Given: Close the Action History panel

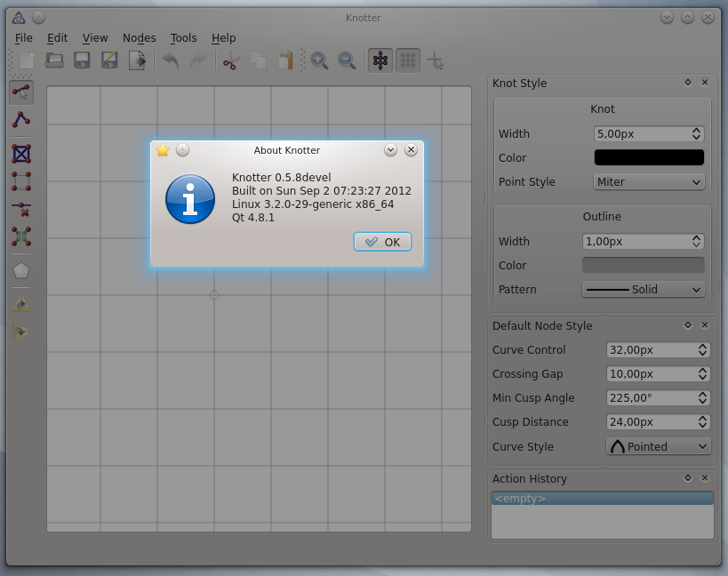Looking at the screenshot, I should coord(705,478).
